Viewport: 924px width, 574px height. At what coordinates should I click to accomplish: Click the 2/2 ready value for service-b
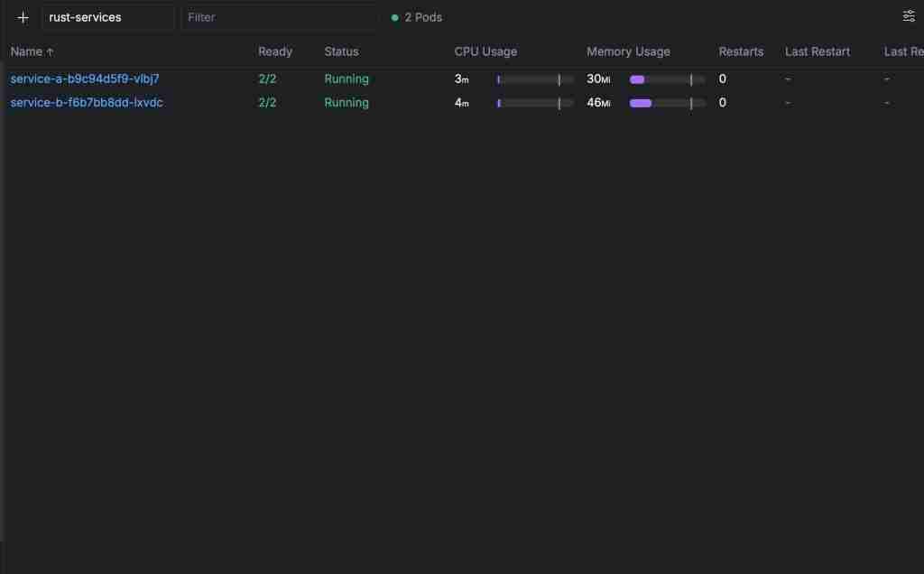tap(267, 103)
